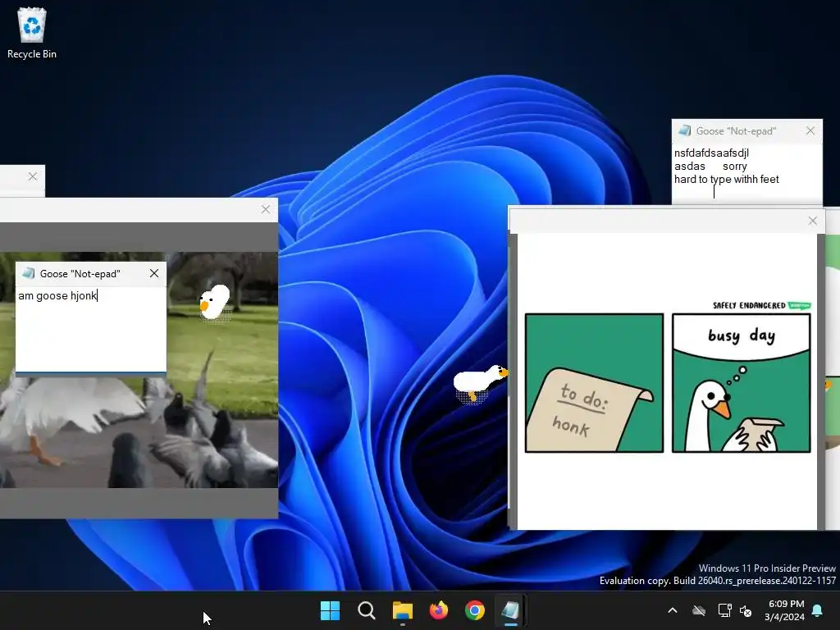The height and width of the screenshot is (630, 840).
Task: Open the Windows Start menu
Action: pos(330,610)
